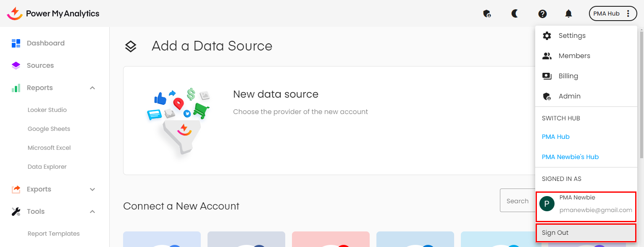This screenshot has width=644, height=247.
Task: Click the admin shield icon in header
Action: tap(487, 14)
